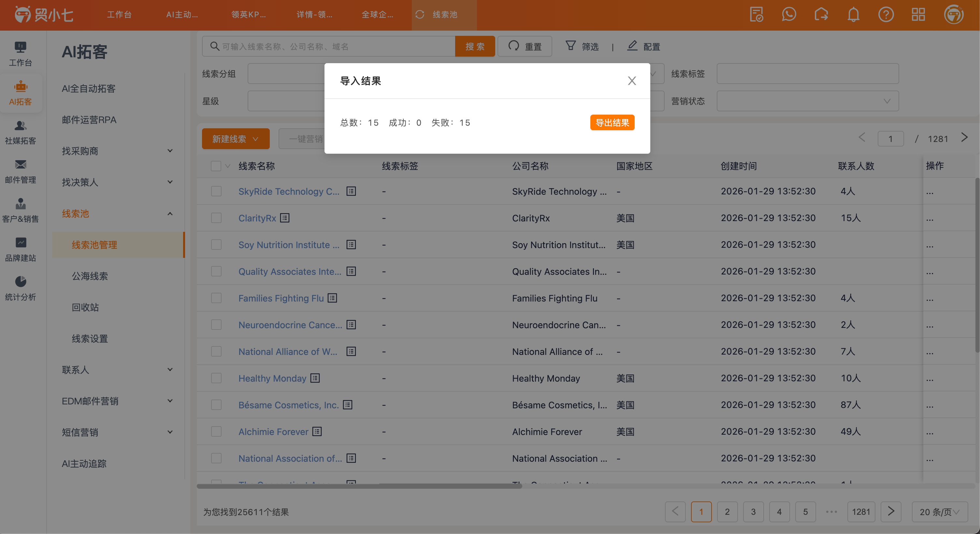This screenshot has width=980, height=534.
Task: Click detail icon next to Healthy Monday
Action: (x=315, y=378)
